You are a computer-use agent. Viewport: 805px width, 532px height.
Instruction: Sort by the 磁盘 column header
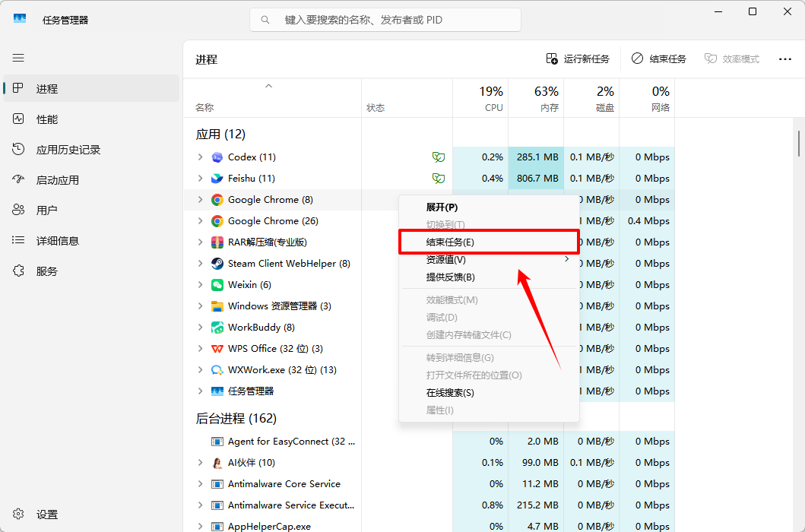pyautogui.click(x=591, y=99)
